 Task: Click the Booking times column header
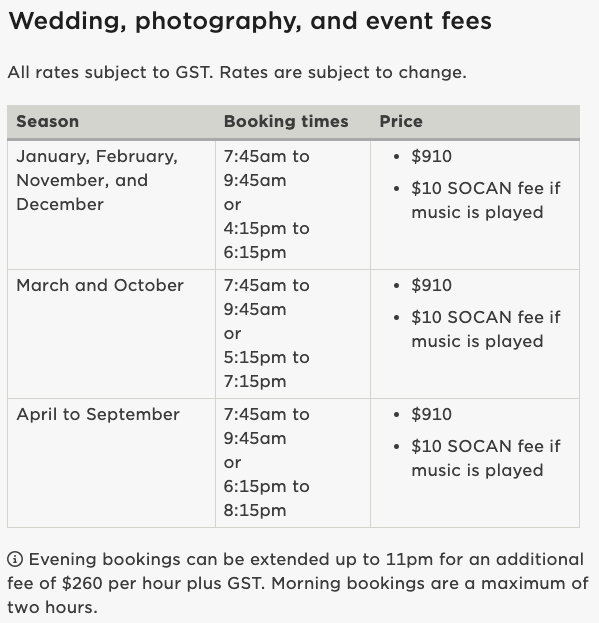286,122
